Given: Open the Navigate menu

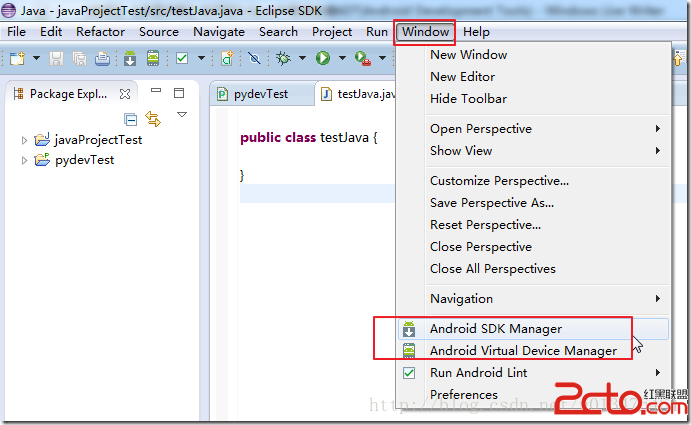Looking at the screenshot, I should [x=219, y=32].
